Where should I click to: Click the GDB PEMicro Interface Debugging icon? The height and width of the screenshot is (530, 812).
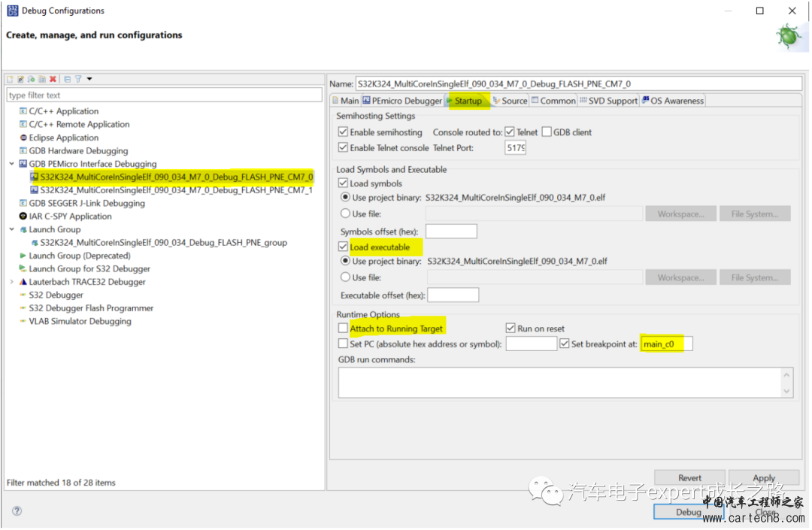point(23,164)
